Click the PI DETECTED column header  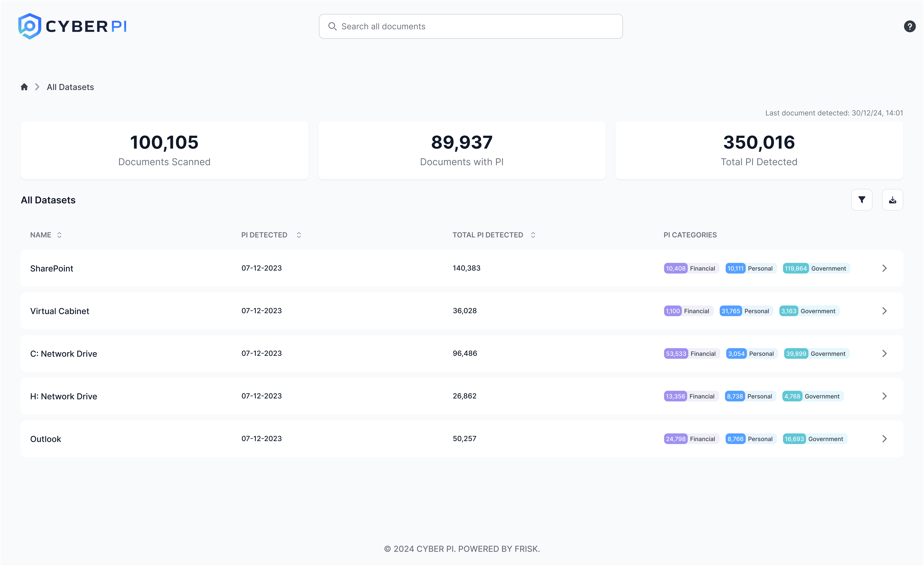(x=264, y=235)
